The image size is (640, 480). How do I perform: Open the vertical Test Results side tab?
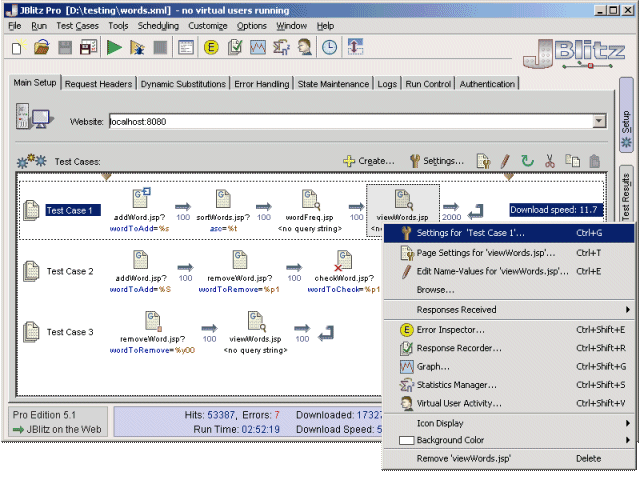point(626,194)
